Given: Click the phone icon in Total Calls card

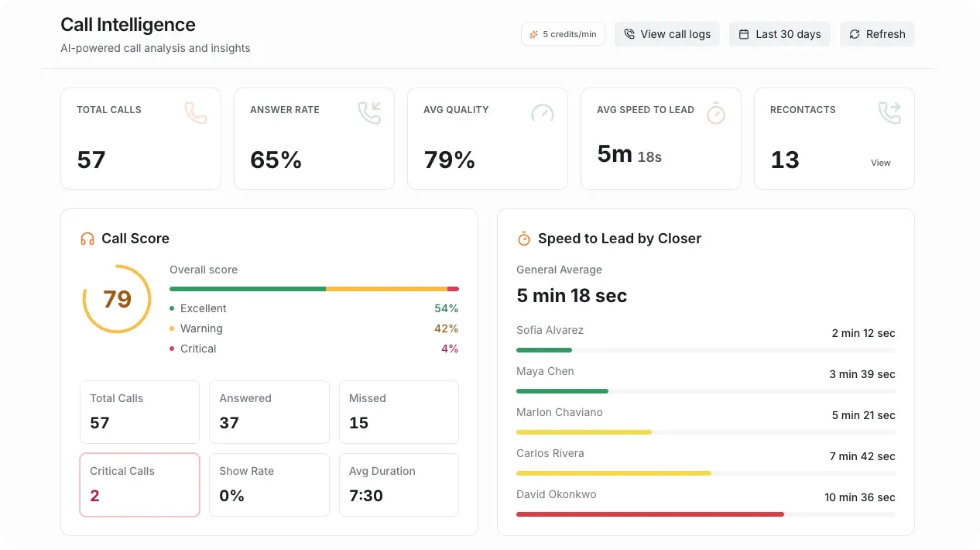Looking at the screenshot, I should [x=196, y=113].
